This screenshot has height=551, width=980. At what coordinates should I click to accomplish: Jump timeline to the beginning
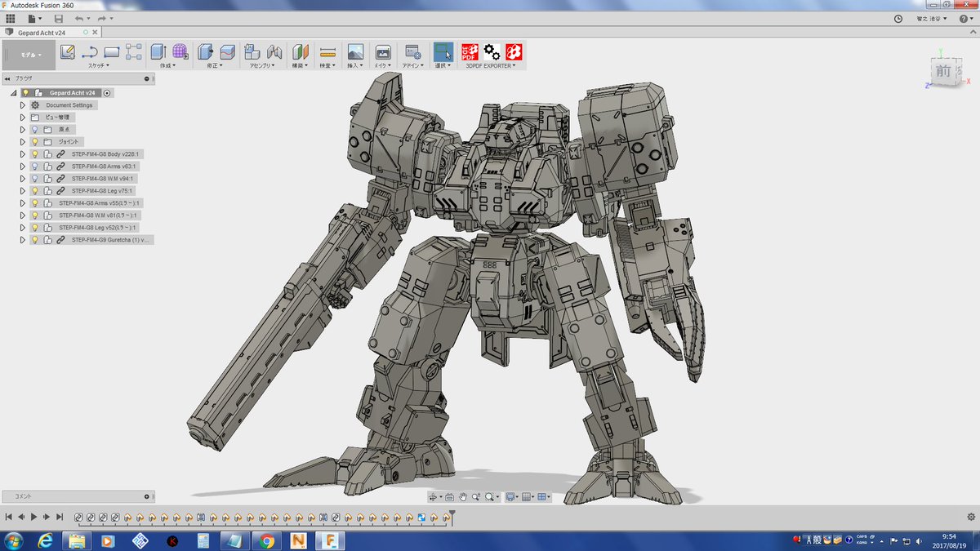8,517
